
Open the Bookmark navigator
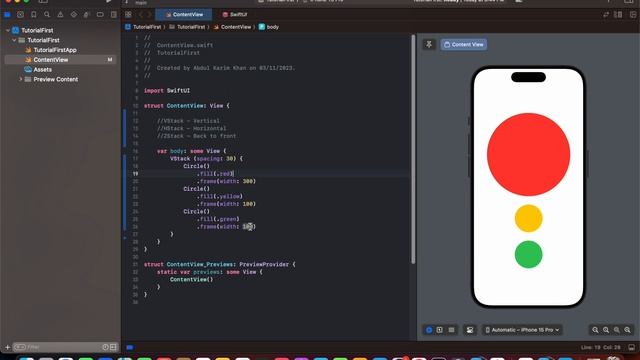point(33,15)
